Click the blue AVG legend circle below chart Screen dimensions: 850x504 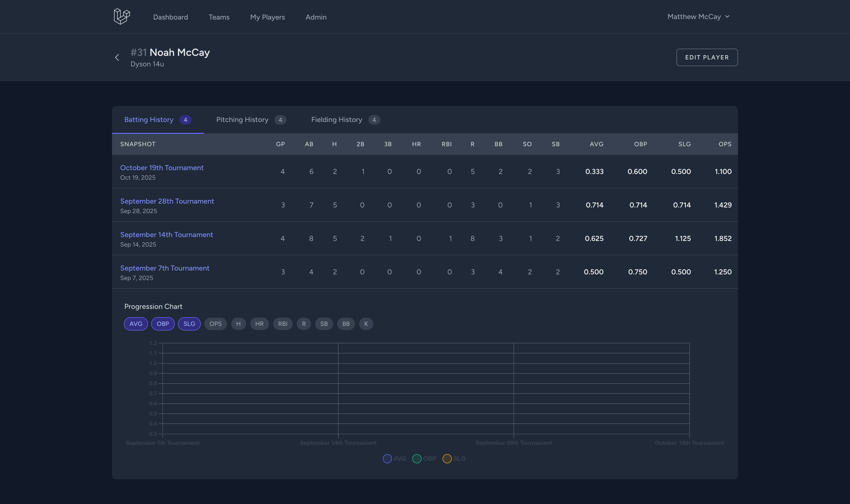387,458
